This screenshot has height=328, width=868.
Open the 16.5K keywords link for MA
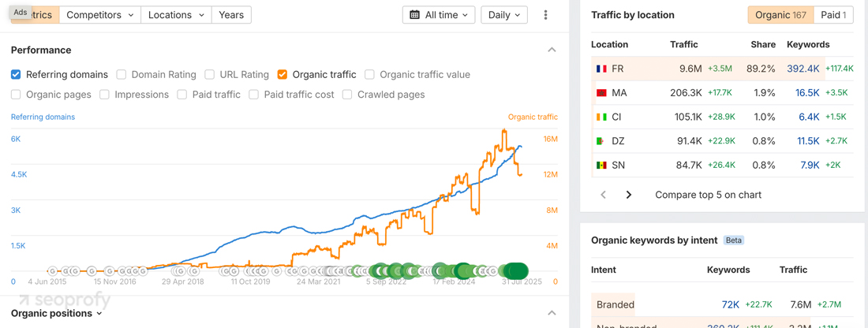tap(807, 93)
